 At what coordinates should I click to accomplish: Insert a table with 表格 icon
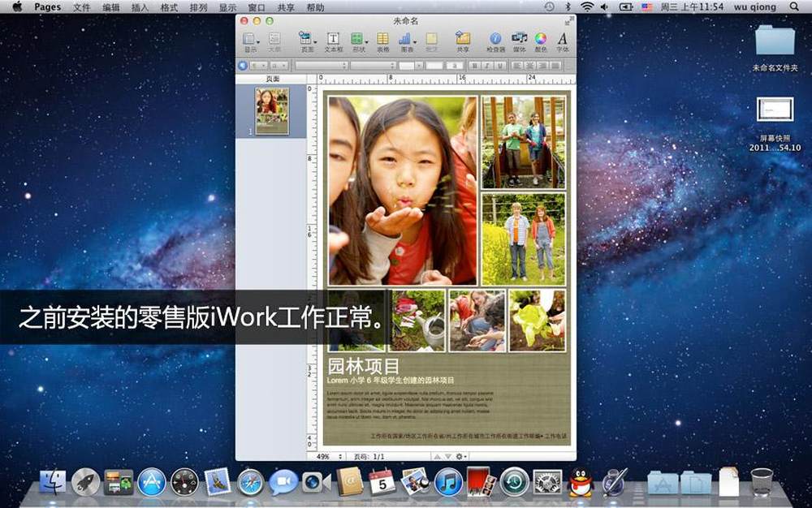(382, 42)
